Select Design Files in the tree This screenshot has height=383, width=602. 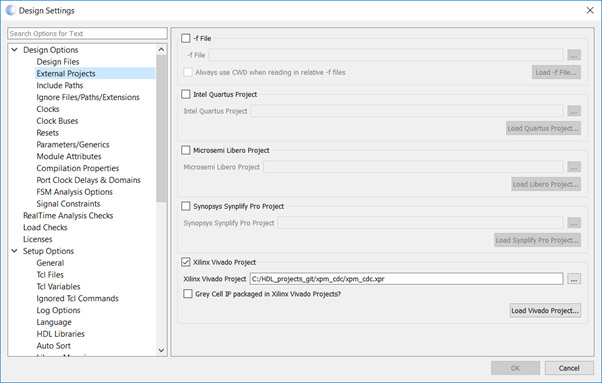(x=58, y=62)
